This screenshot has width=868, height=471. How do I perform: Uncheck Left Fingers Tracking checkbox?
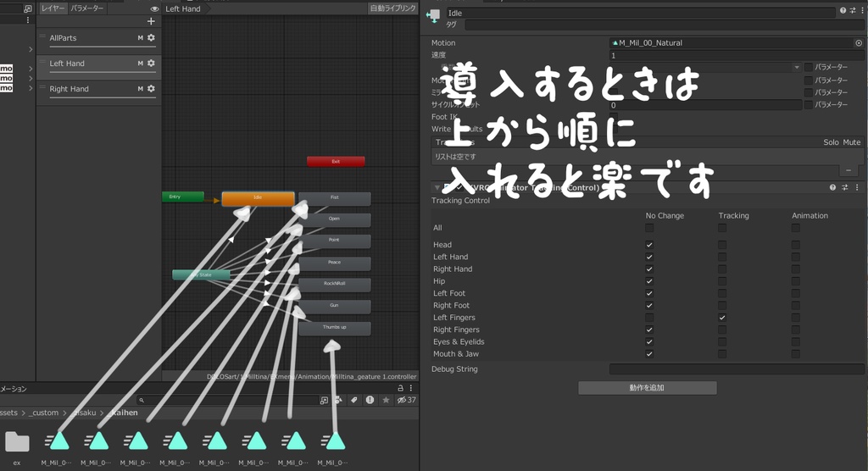click(722, 318)
